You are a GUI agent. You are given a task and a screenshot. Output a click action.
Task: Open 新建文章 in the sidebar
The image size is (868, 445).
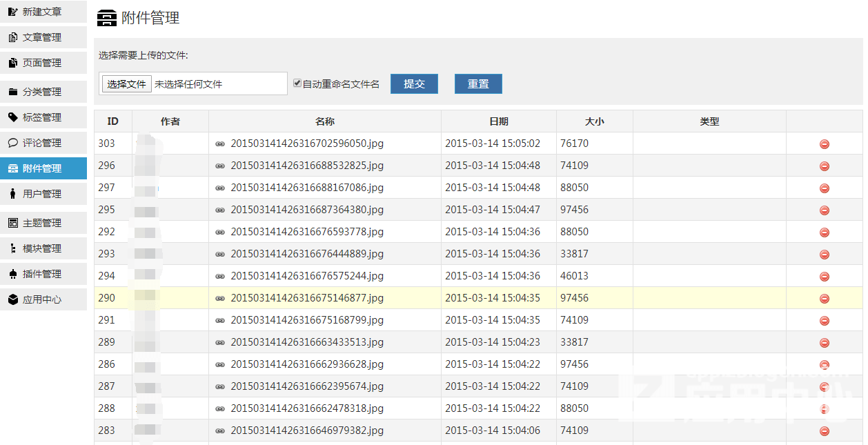[x=42, y=12]
